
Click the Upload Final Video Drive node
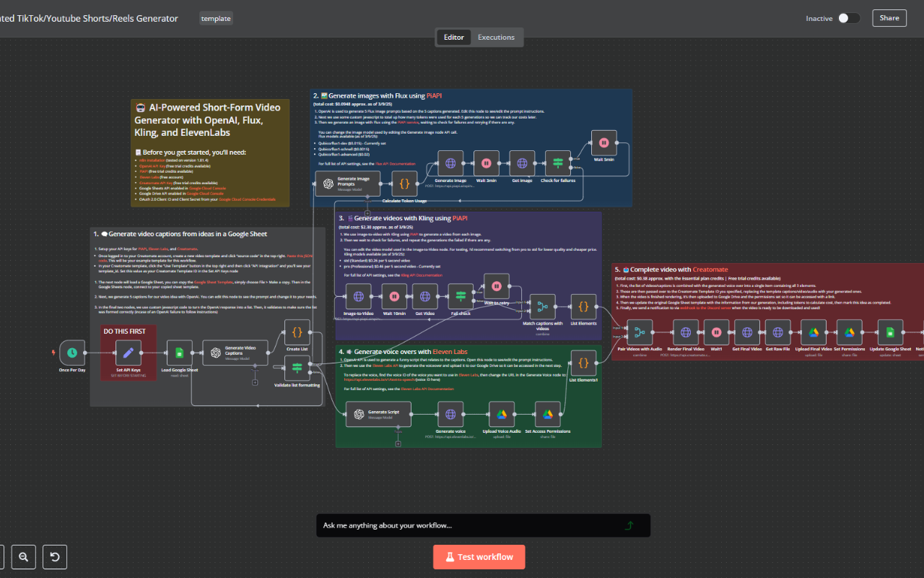(x=814, y=332)
